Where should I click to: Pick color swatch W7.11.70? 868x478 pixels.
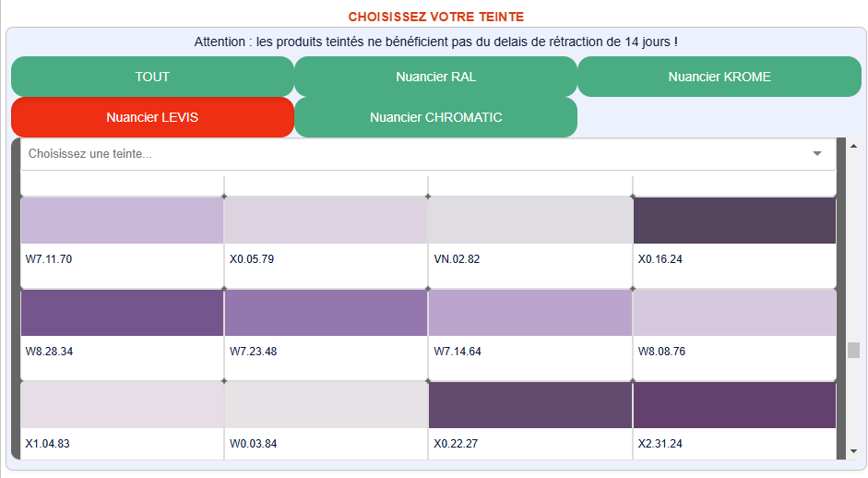(122, 221)
